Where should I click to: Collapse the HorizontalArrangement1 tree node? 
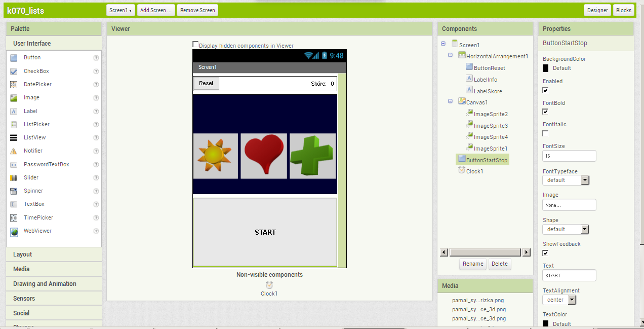tap(451, 55)
